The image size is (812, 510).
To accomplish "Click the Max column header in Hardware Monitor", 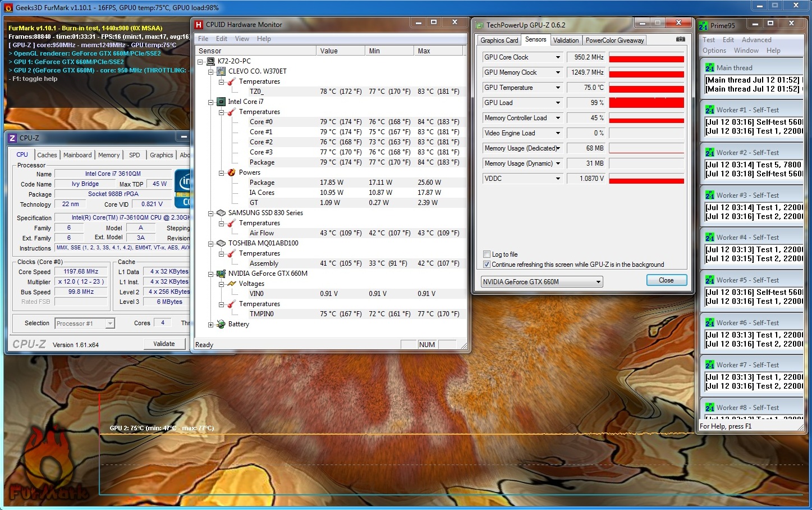I will pyautogui.click(x=438, y=51).
